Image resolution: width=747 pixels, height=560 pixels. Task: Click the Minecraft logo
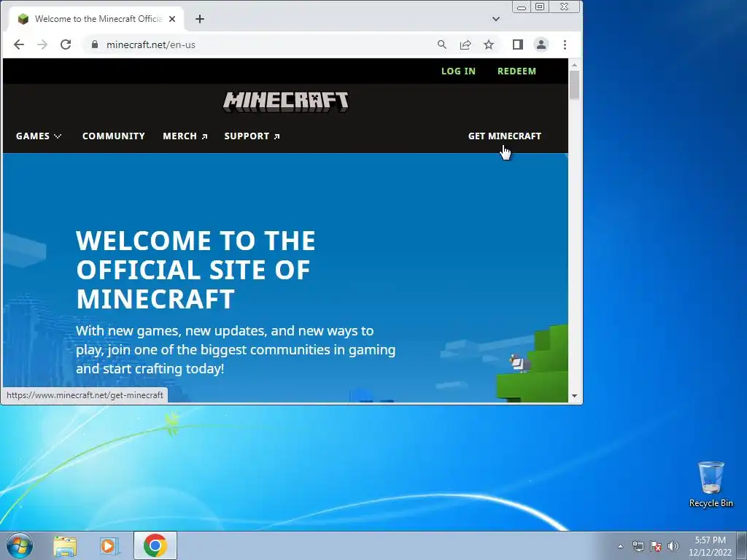click(286, 102)
